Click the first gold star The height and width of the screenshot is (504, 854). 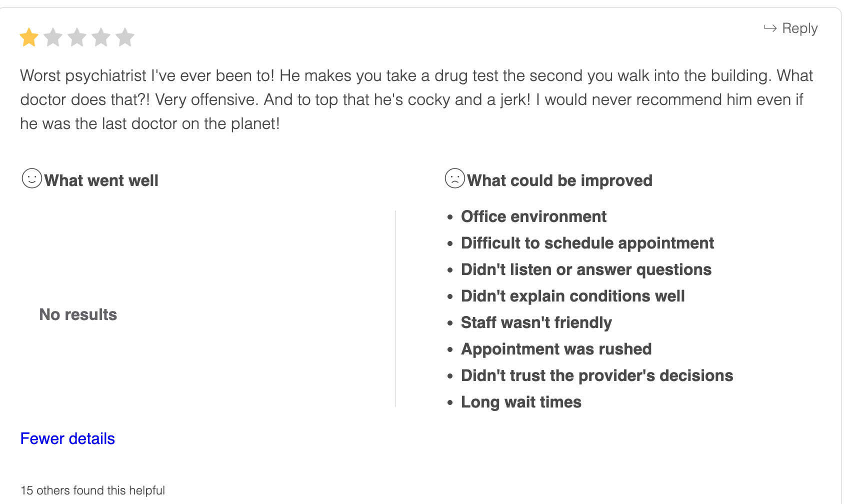[29, 37]
